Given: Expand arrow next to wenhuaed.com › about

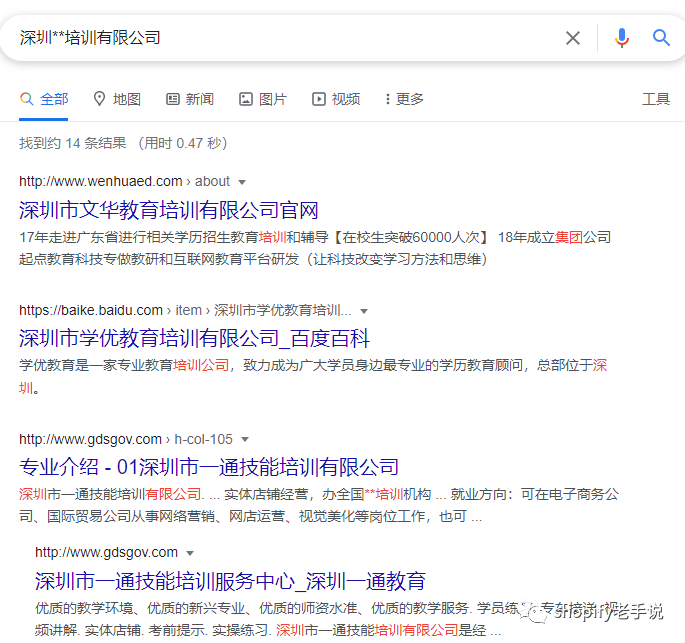Looking at the screenshot, I should click(242, 182).
